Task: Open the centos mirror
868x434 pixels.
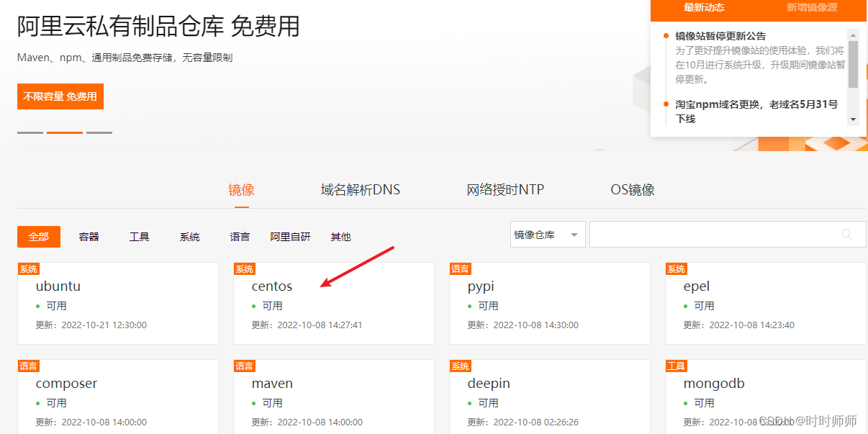Action: point(334,303)
